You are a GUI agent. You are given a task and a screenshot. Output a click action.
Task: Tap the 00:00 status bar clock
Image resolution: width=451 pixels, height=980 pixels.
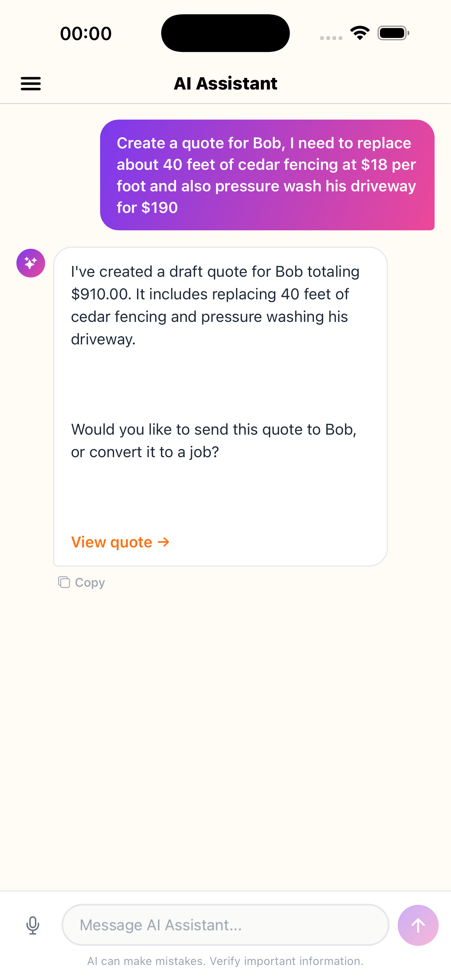coord(86,33)
